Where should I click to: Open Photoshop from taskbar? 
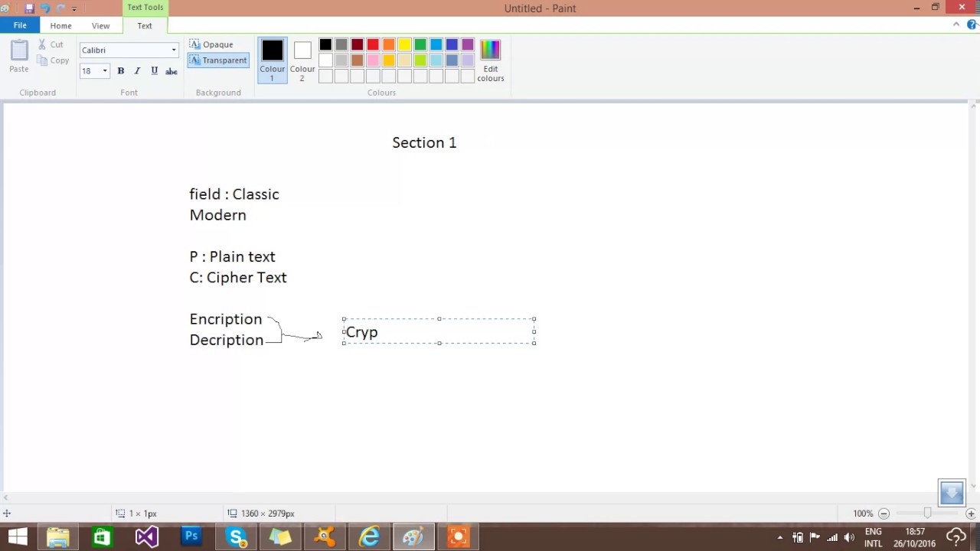click(191, 537)
